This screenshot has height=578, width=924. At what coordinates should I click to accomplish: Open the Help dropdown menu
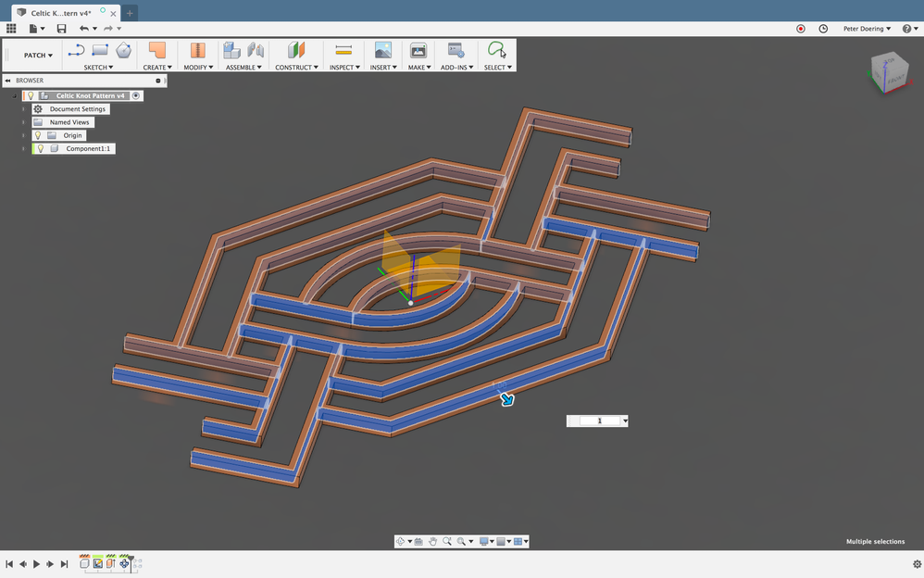pos(908,29)
